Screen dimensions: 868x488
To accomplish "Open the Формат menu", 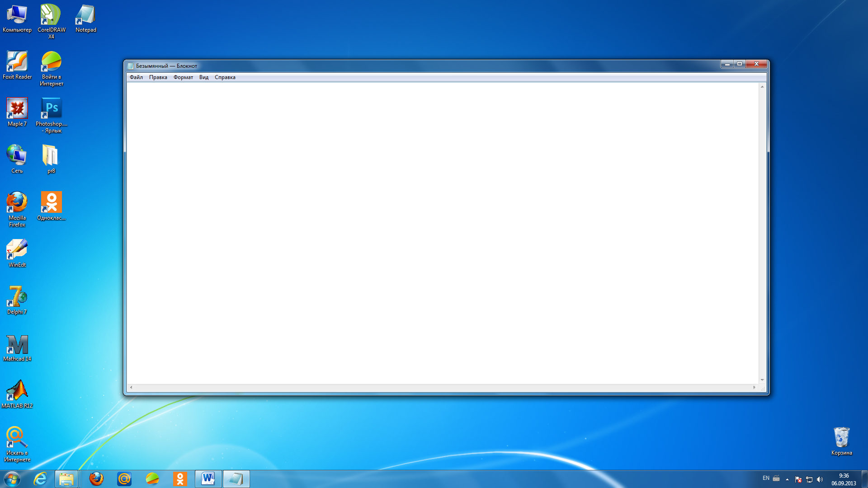I will coord(183,77).
